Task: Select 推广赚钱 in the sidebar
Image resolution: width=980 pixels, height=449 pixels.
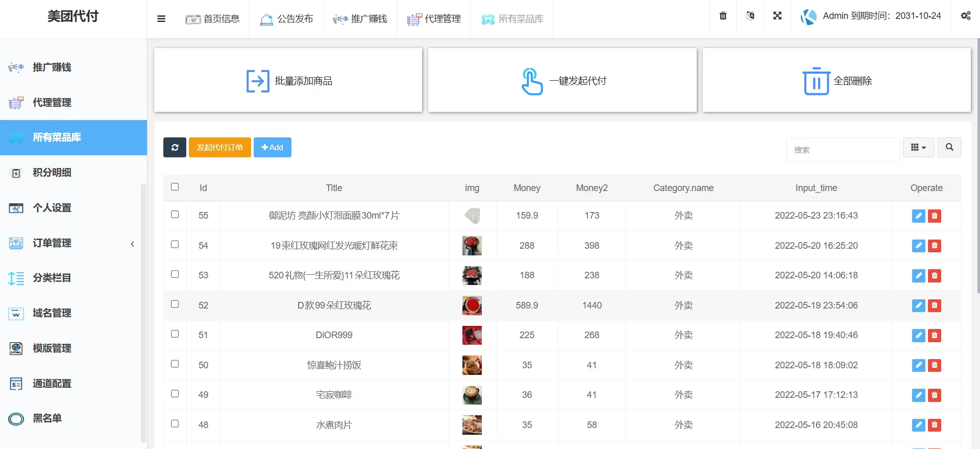Action: point(73,67)
